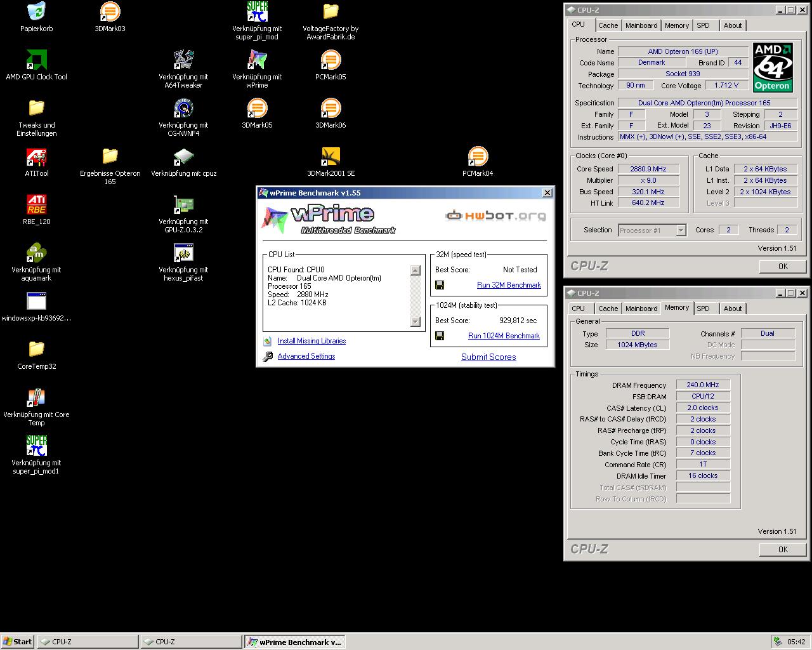
Task: Open Cache tab in bottom CPU-Z window
Action: pos(608,308)
